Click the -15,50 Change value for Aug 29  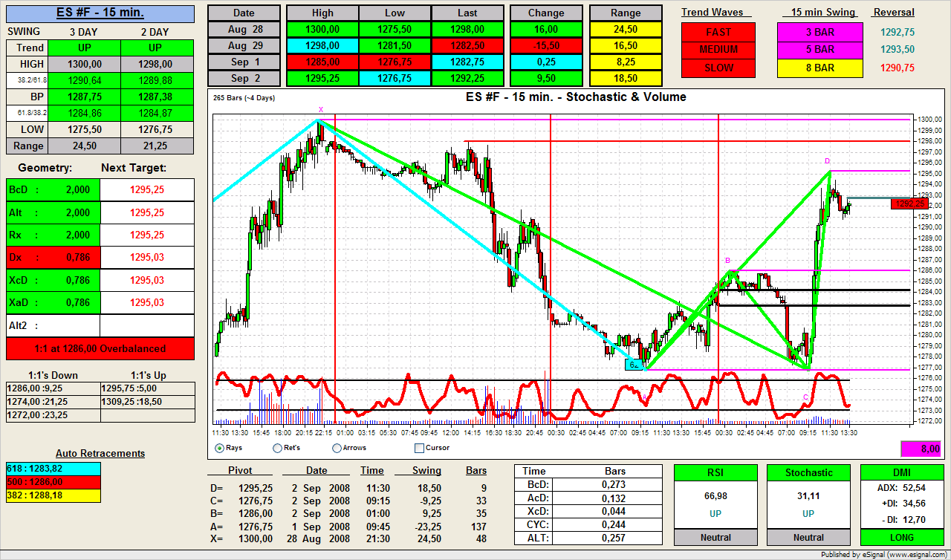[x=546, y=45]
